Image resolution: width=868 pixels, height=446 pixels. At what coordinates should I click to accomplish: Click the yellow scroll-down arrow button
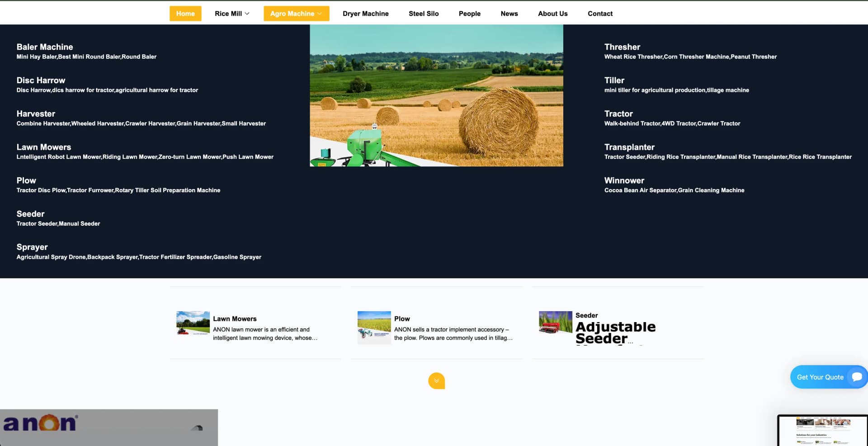[436, 381]
